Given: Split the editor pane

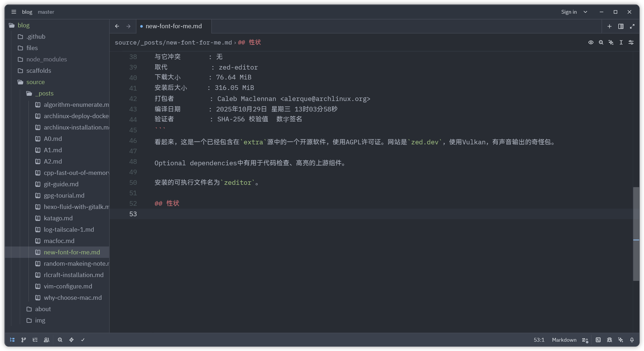Looking at the screenshot, I should click(621, 26).
